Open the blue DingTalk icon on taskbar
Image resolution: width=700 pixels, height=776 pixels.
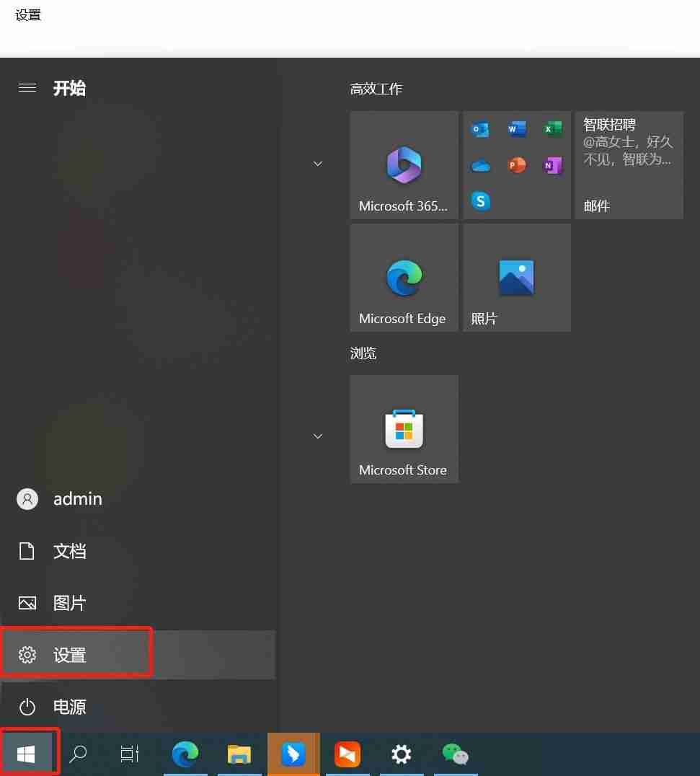[x=293, y=754]
